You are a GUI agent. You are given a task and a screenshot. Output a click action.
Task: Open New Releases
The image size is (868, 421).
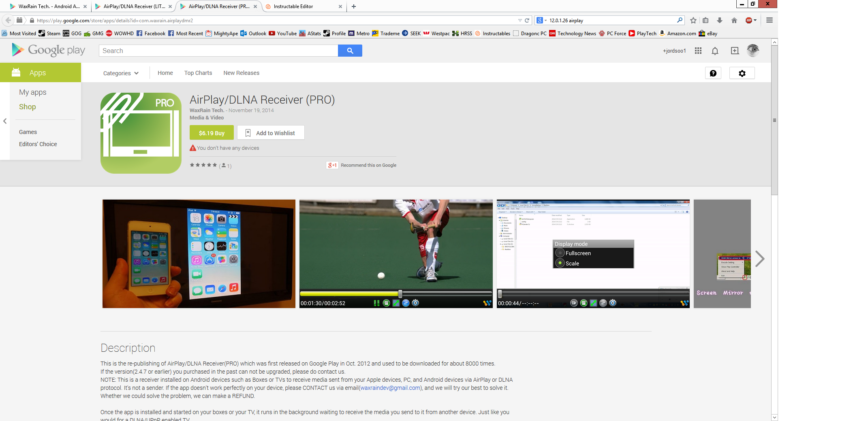(242, 73)
